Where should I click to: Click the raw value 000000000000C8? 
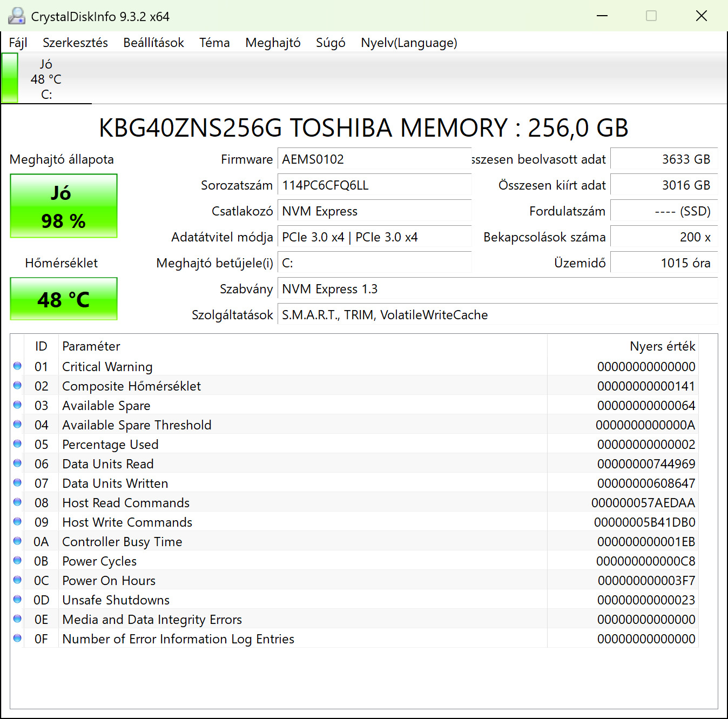[646, 561]
